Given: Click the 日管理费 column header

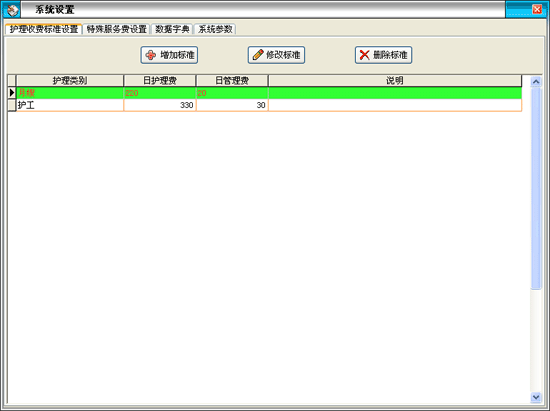Looking at the screenshot, I should (232, 81).
